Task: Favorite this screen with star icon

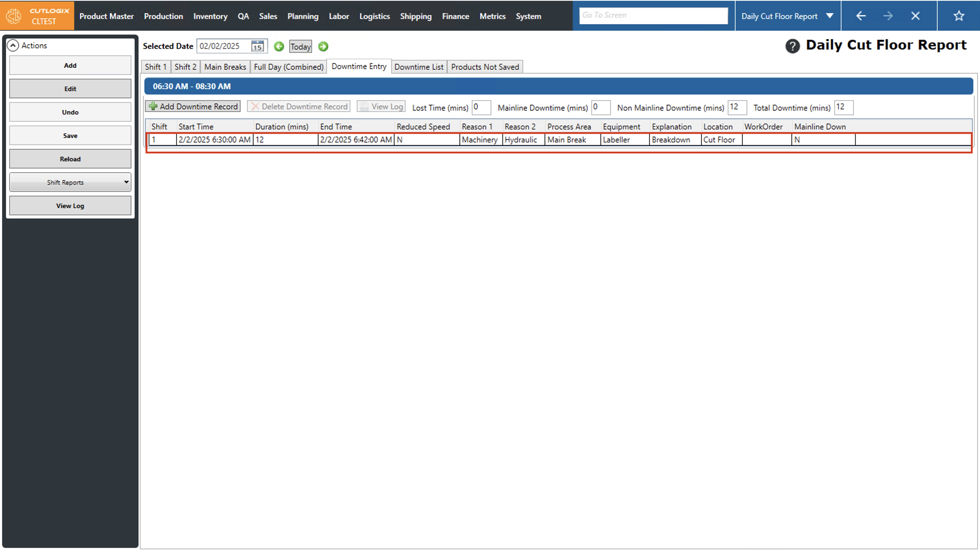Action: (x=958, y=16)
